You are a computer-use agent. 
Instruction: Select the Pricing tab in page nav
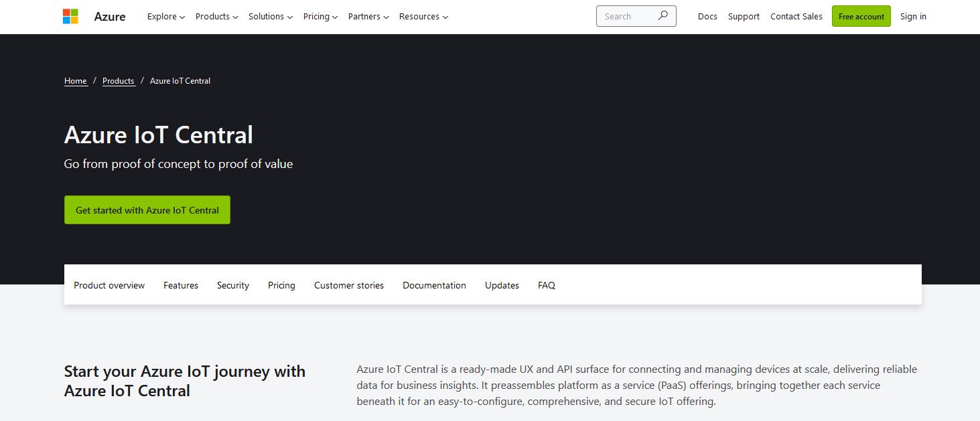[x=281, y=285]
